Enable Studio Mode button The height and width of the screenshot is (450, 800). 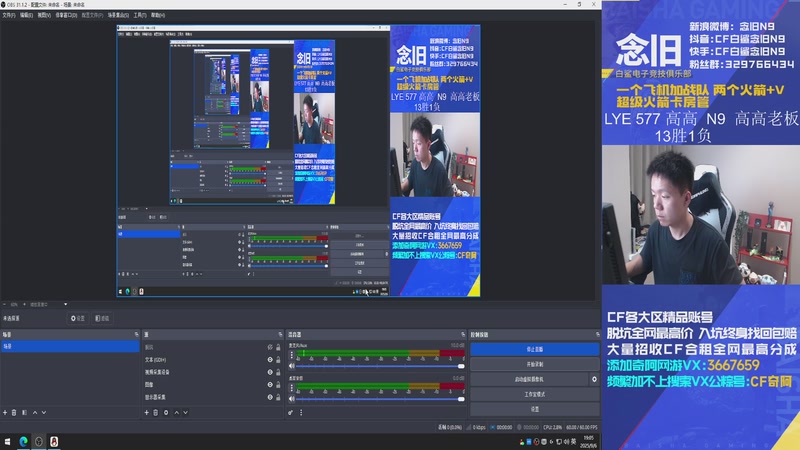point(534,394)
